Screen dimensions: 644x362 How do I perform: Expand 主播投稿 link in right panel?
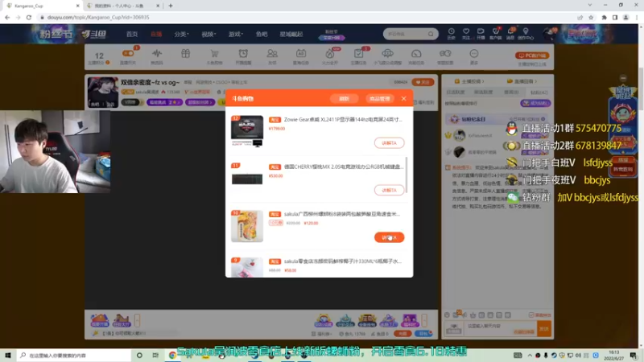469,81
